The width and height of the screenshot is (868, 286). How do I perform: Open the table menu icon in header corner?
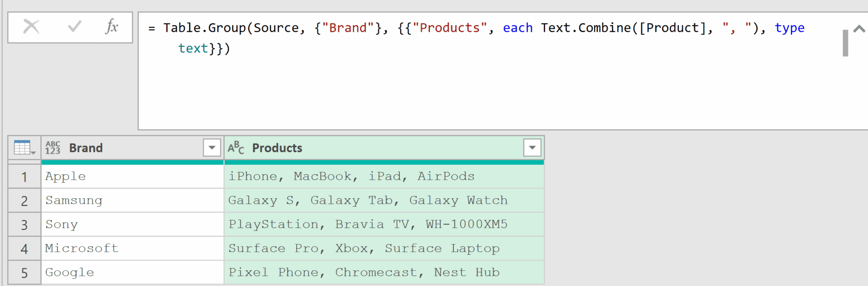coord(24,148)
